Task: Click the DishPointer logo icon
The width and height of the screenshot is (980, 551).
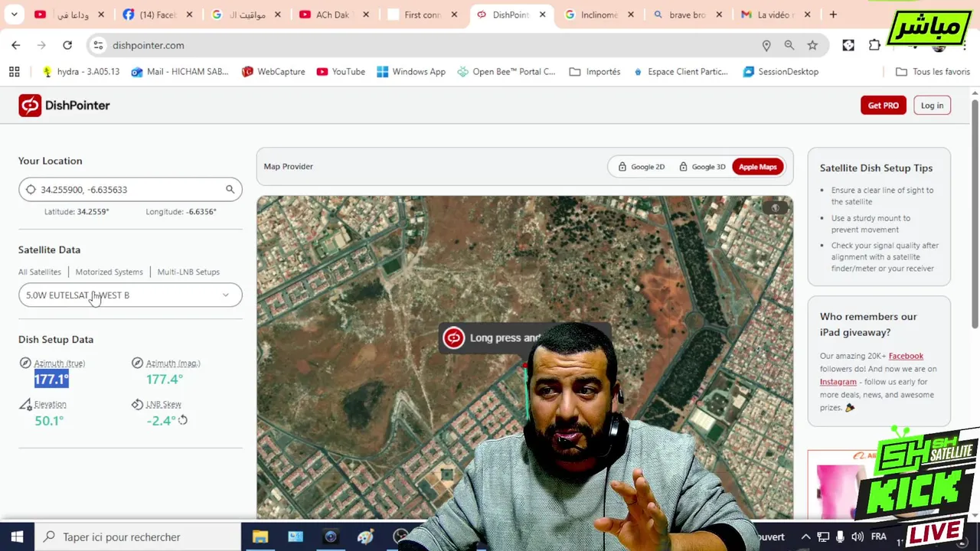Action: [x=30, y=106]
